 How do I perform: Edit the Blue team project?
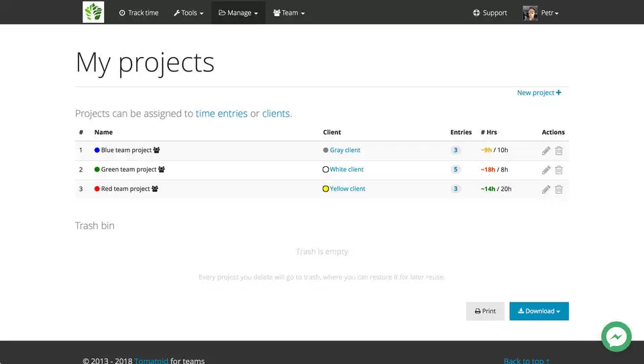pyautogui.click(x=546, y=151)
